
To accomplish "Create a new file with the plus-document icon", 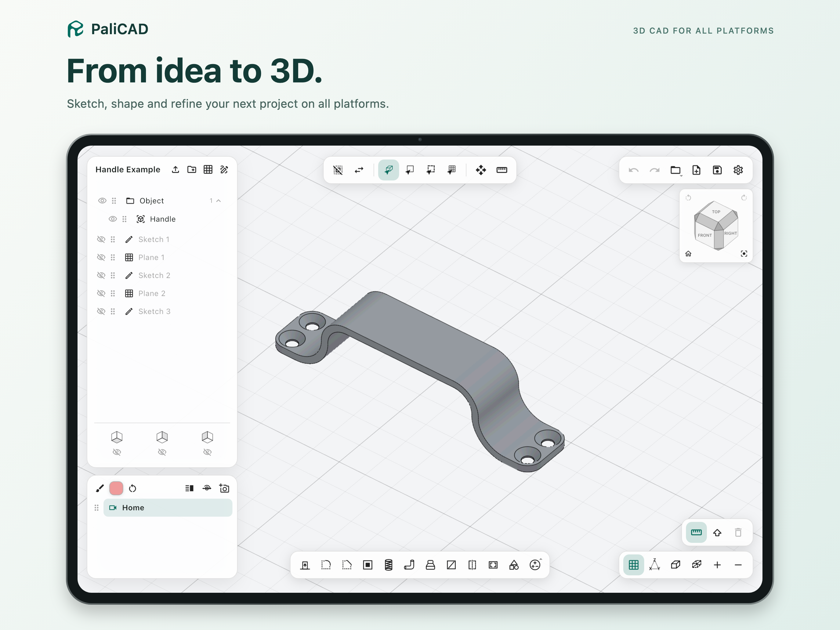I will 696,170.
